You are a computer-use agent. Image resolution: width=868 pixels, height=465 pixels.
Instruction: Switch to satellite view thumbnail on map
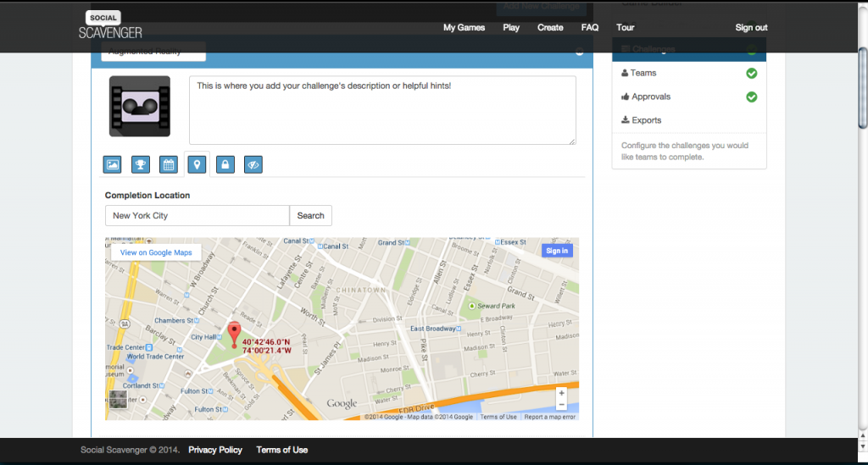118,399
